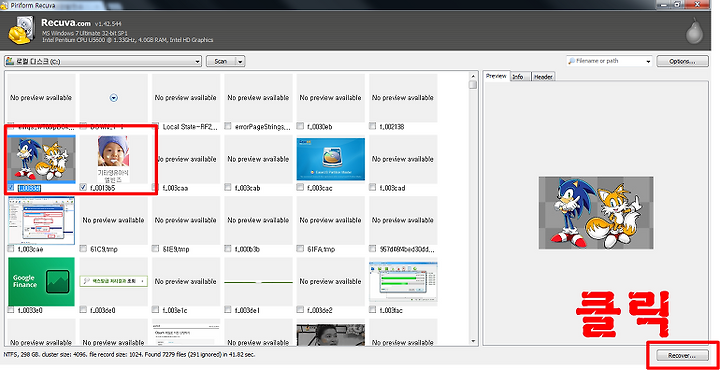Tick the f_003fac checkbox

(372, 310)
